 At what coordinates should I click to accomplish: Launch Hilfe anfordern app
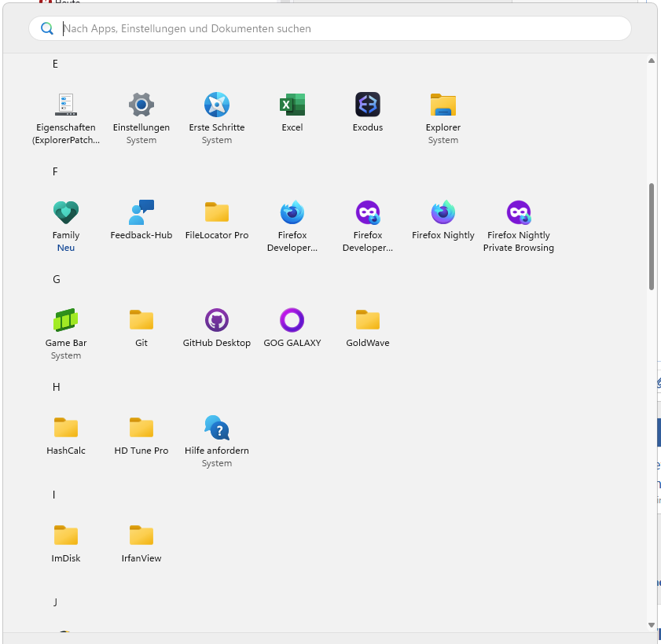(x=217, y=442)
